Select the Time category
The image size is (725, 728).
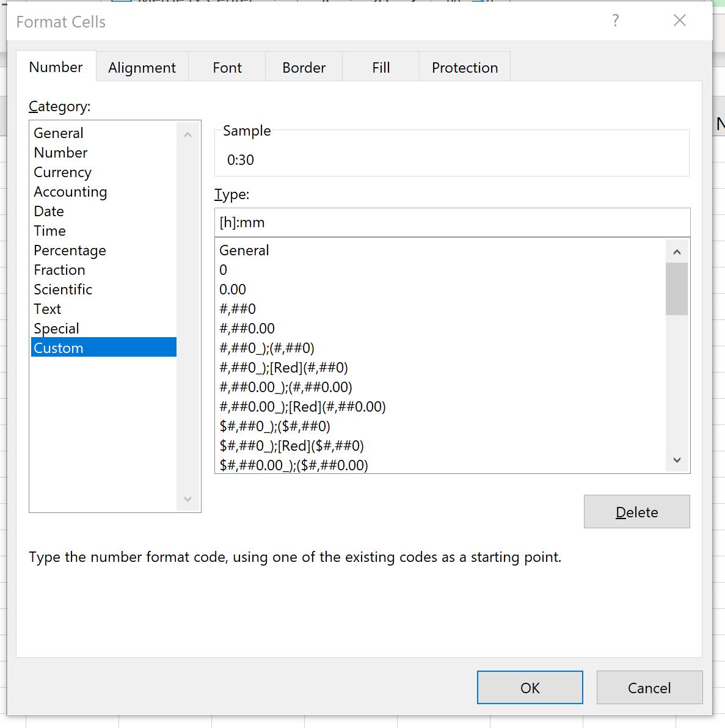(49, 231)
